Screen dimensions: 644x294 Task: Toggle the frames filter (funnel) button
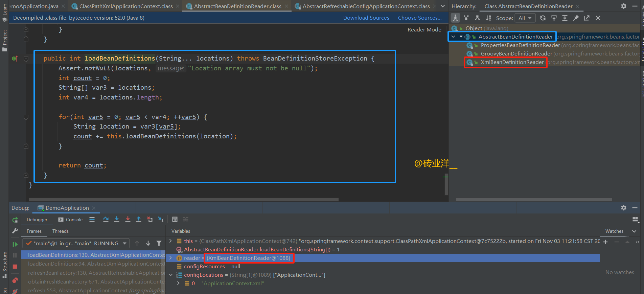tap(159, 244)
